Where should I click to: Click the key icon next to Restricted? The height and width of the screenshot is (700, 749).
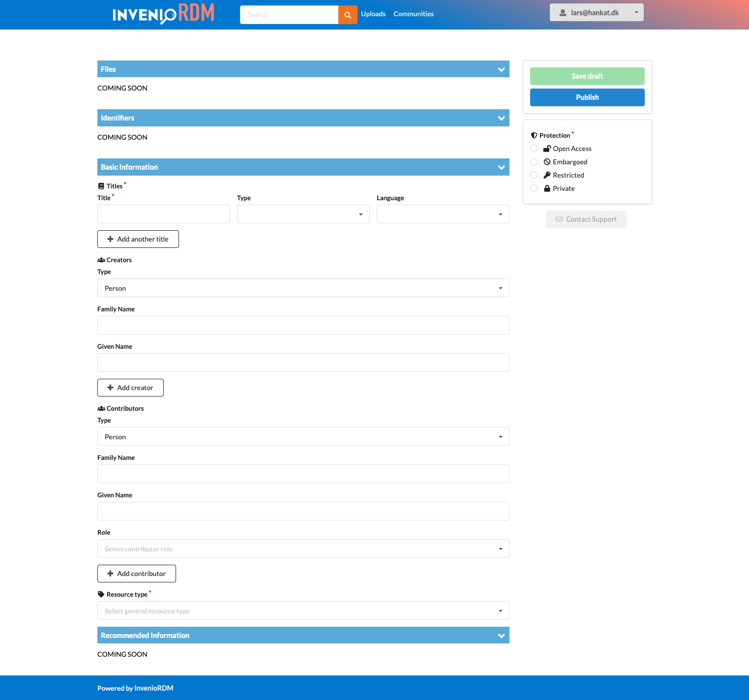tap(547, 175)
